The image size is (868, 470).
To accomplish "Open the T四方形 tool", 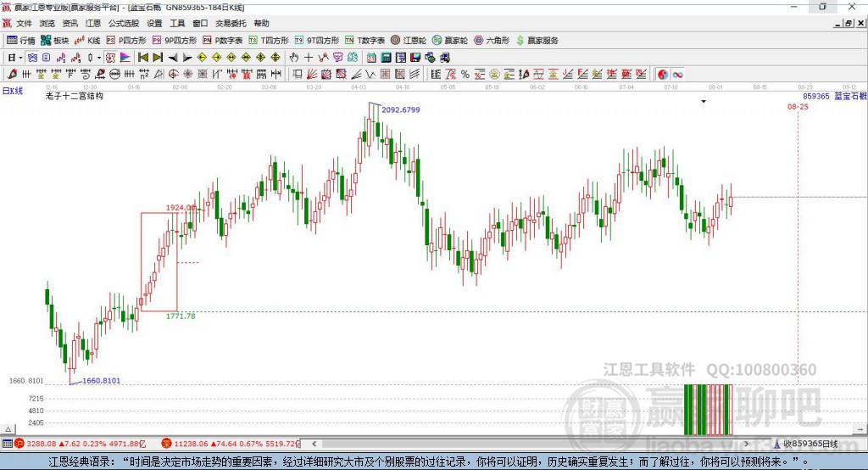I will [x=269, y=41].
